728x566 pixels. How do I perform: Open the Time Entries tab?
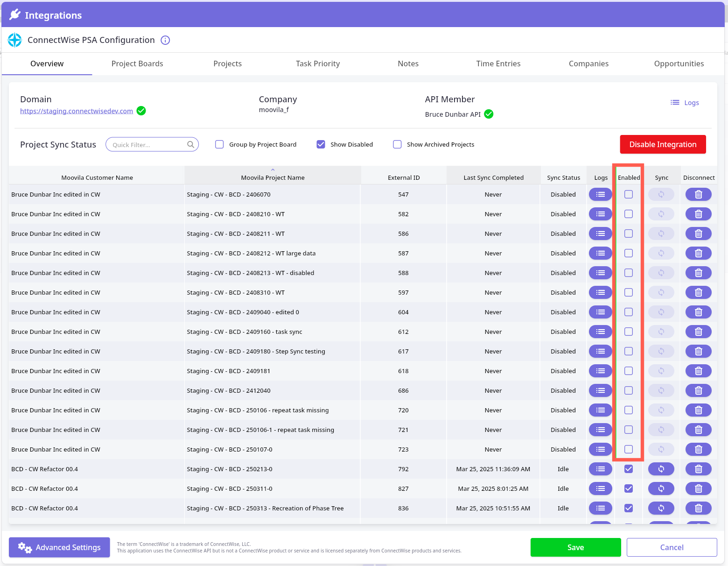pyautogui.click(x=498, y=64)
